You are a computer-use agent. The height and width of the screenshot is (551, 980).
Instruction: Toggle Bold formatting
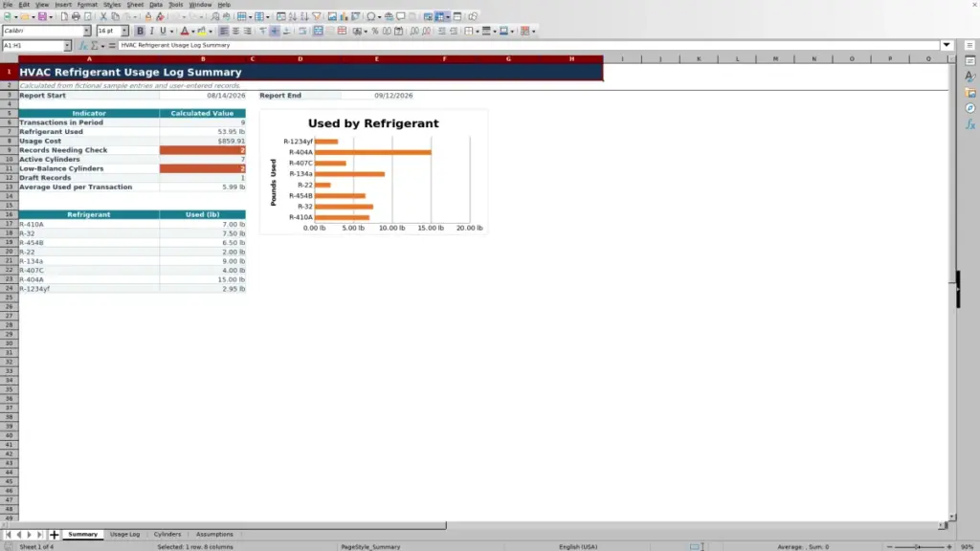(140, 31)
